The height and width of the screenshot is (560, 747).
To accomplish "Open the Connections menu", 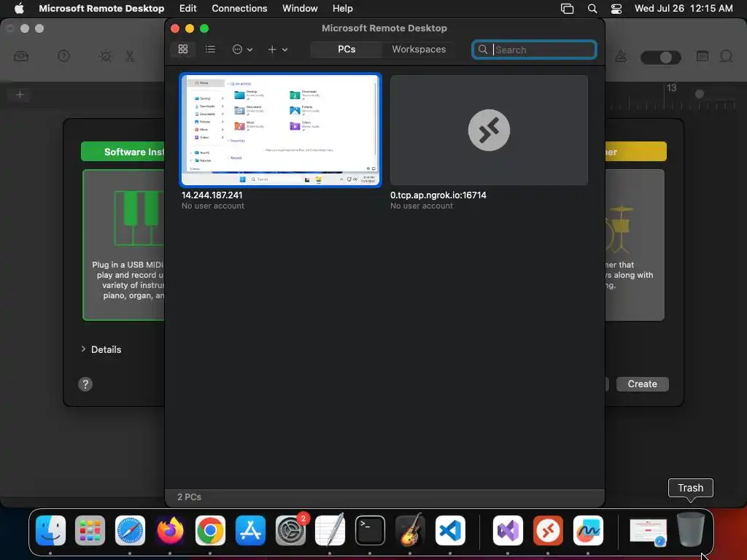I will [x=239, y=8].
